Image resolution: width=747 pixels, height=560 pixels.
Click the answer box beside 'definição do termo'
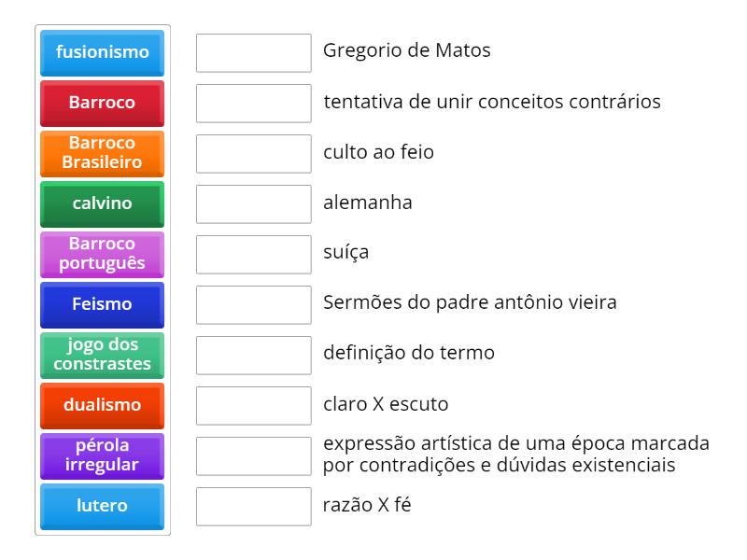click(x=253, y=355)
